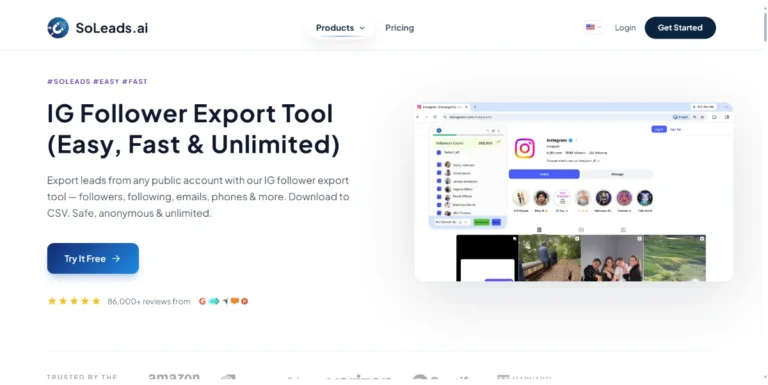
Task: Open the language selector chevron
Action: point(600,27)
